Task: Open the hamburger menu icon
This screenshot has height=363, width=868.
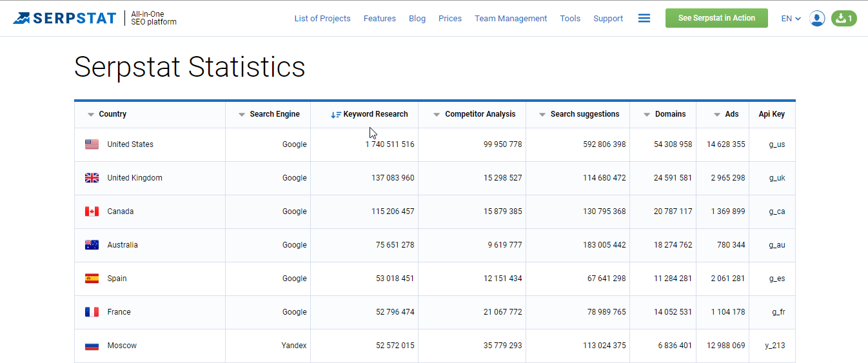Action: (644, 18)
